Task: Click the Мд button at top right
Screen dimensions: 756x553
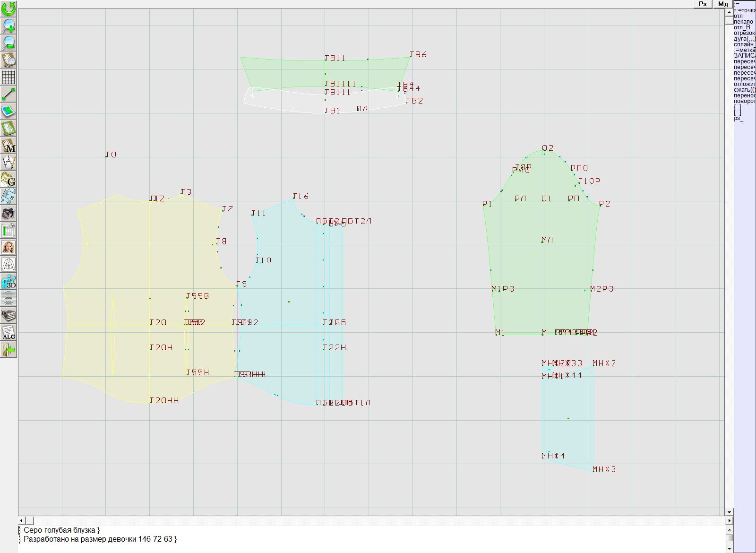Action: coord(723,4)
